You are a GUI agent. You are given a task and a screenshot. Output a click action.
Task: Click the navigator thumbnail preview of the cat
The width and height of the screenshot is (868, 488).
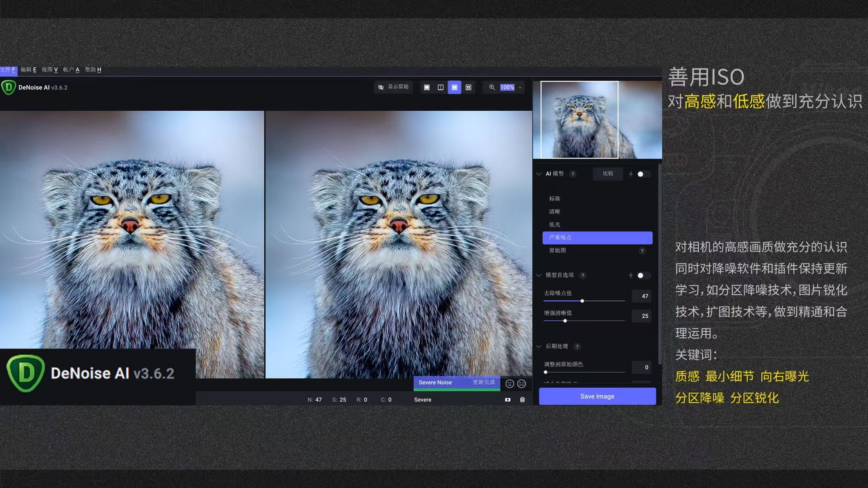(598, 119)
